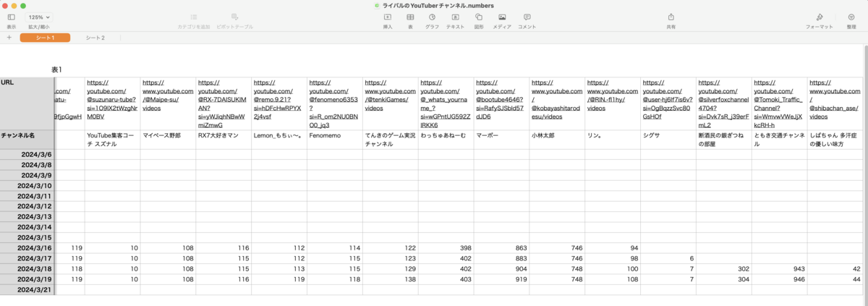
Task: Select the 小林太郎 channel name cell
Action: 558,140
